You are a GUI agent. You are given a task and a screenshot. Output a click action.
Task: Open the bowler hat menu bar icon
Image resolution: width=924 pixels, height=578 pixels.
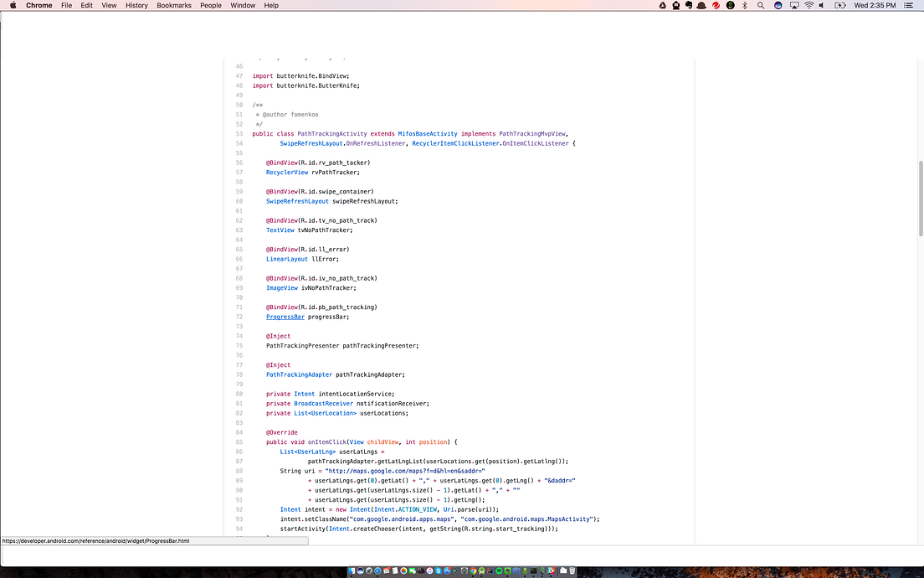[x=701, y=5]
